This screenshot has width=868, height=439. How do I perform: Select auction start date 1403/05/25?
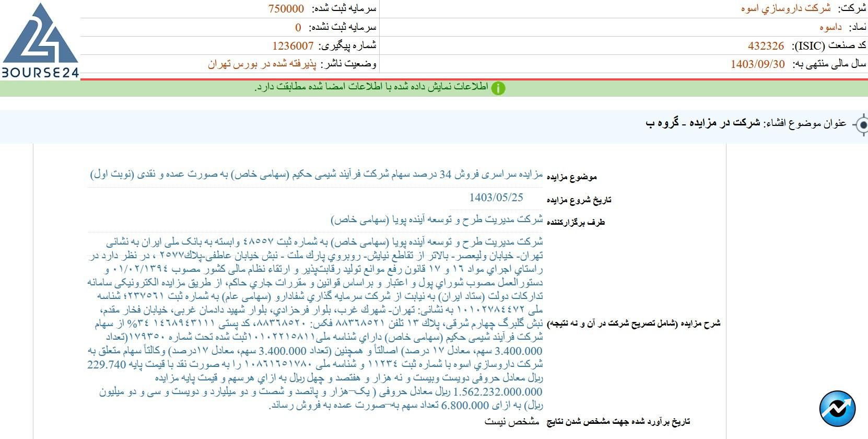pyautogui.click(x=496, y=198)
